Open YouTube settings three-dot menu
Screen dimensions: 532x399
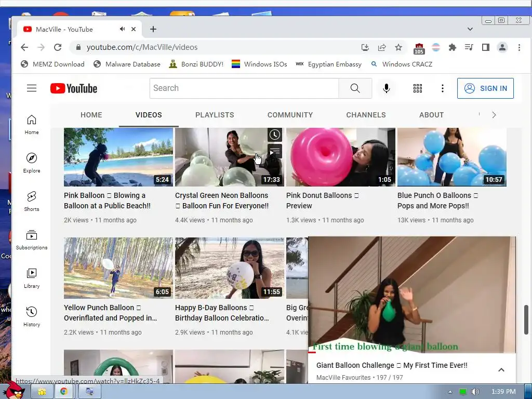click(x=442, y=88)
